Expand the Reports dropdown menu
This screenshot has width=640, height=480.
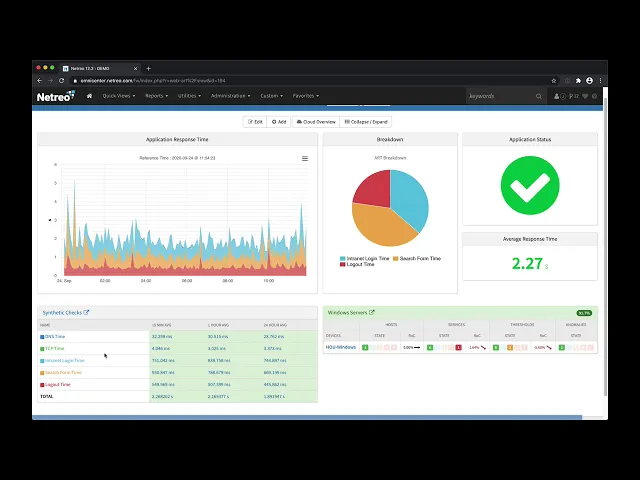coord(157,96)
